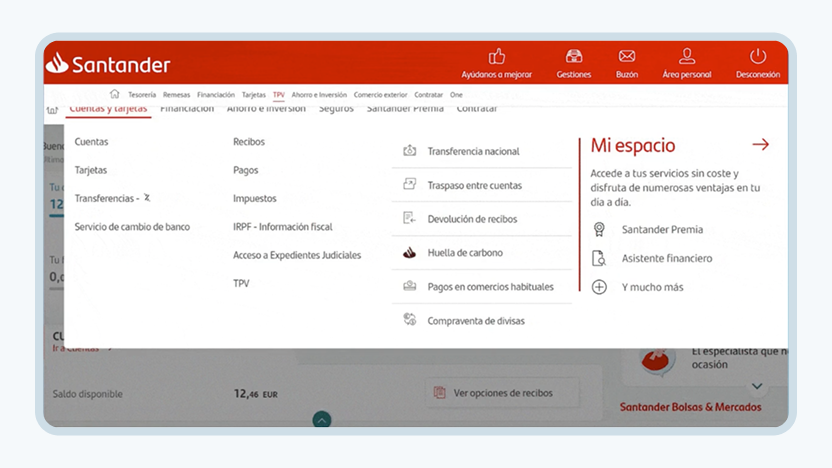
Task: Open the Remesas menu
Action: tap(176, 95)
